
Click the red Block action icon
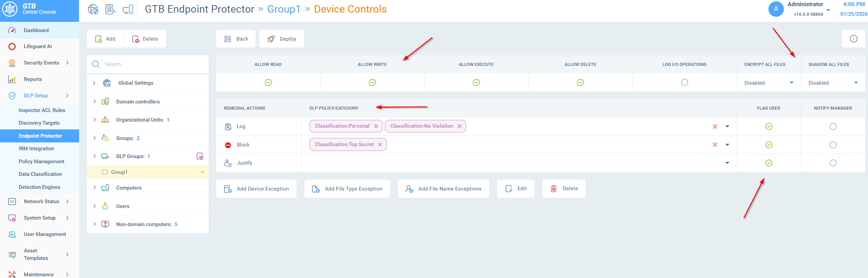pyautogui.click(x=228, y=145)
